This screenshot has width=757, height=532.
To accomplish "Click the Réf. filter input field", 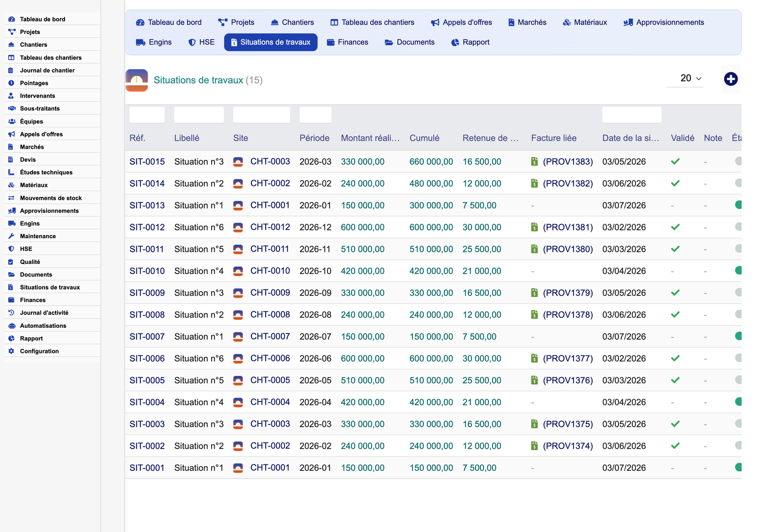I will coord(147,115).
